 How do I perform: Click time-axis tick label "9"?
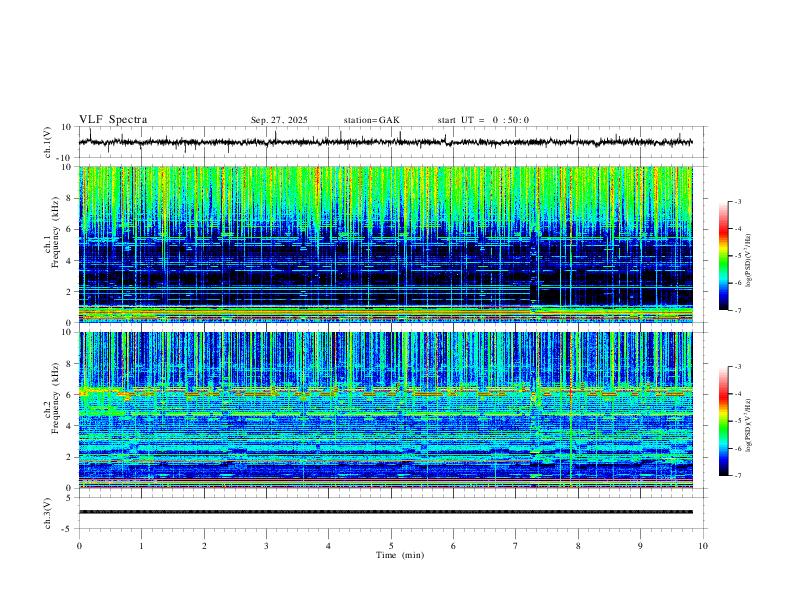[640, 546]
